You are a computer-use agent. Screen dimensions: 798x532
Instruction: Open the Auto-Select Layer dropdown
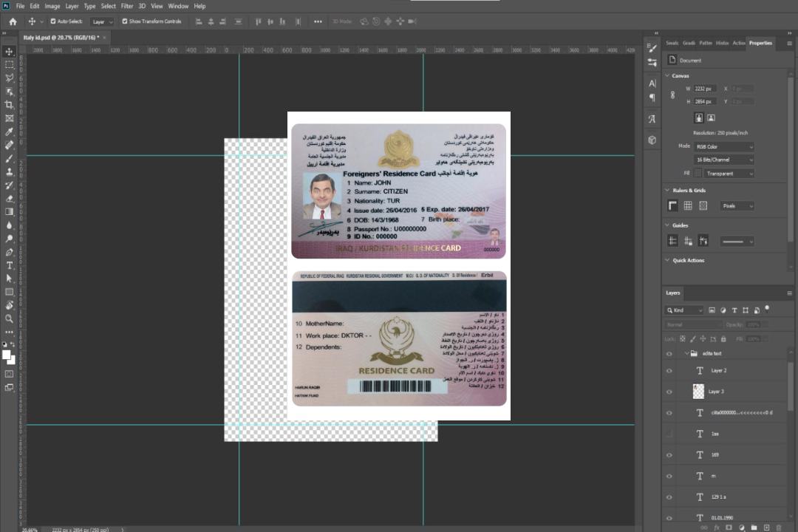coord(102,21)
